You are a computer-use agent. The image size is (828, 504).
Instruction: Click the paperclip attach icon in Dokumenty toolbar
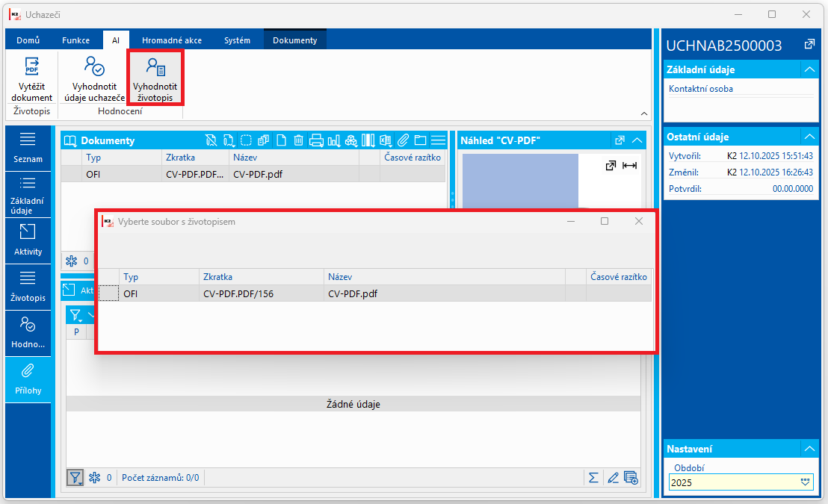[x=404, y=140]
